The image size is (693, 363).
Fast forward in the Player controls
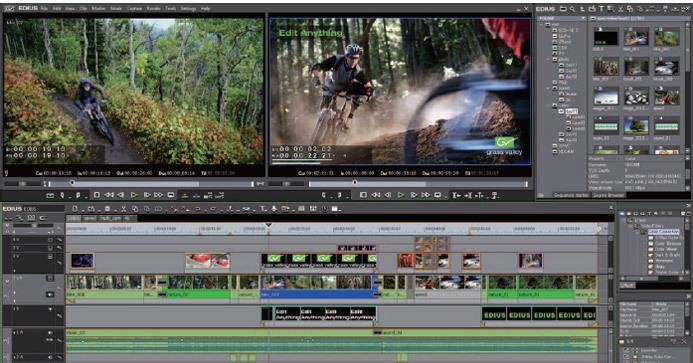point(159,195)
